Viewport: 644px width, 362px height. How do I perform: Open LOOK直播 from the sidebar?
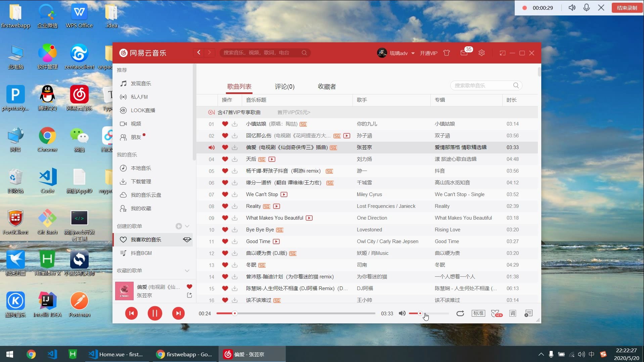point(143,110)
